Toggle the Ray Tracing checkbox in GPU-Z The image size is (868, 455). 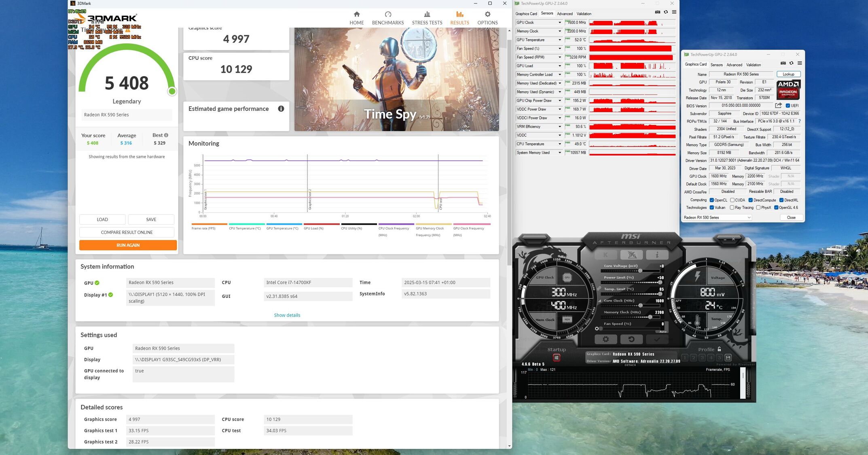(732, 208)
